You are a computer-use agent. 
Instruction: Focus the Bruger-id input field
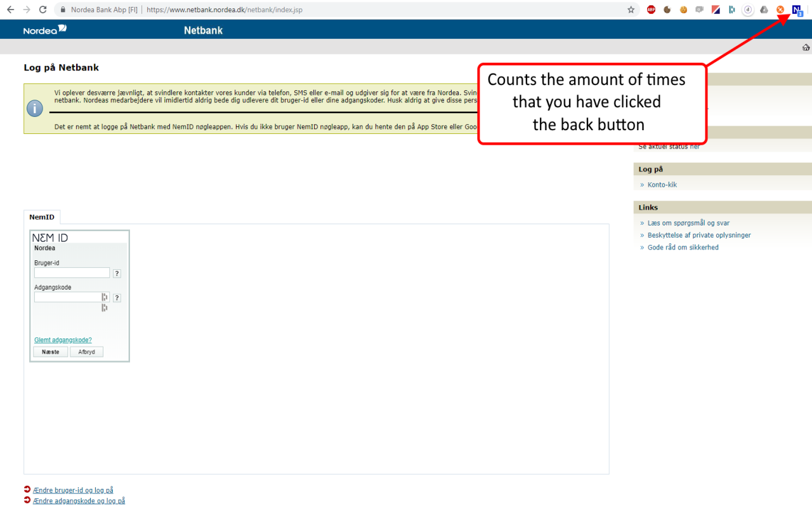click(x=72, y=272)
